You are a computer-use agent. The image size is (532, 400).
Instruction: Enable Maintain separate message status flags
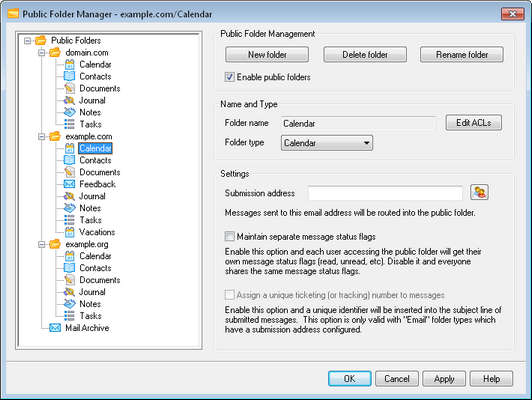click(x=229, y=236)
